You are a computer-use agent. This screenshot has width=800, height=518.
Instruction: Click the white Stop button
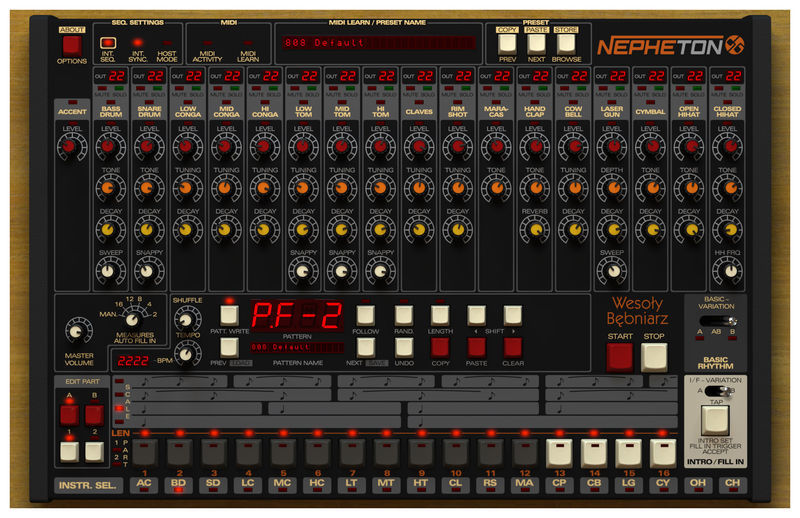tap(654, 357)
